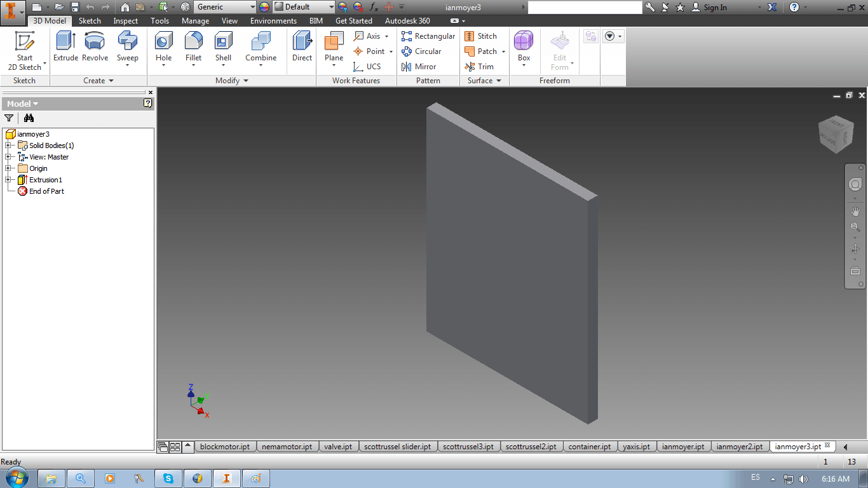This screenshot has width=868, height=488.
Task: Select End of Part in browser
Action: point(41,191)
